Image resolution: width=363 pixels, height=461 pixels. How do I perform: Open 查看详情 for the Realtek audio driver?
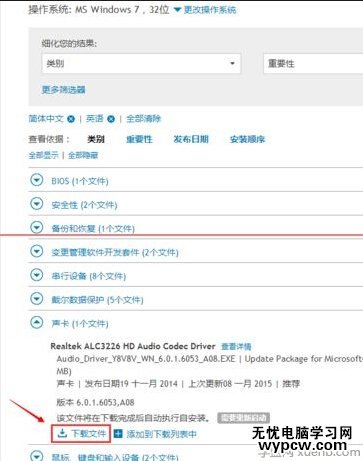tap(236, 347)
